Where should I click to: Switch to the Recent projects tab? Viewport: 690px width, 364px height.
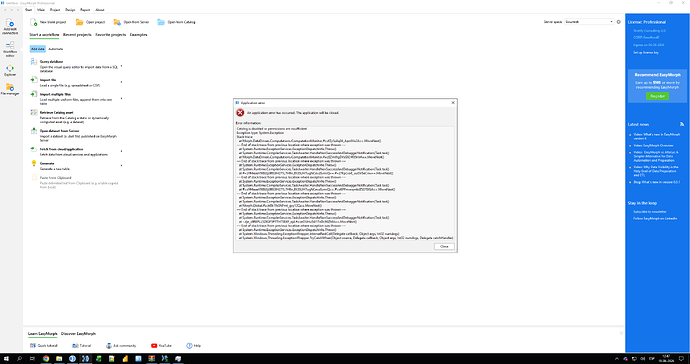coord(77,35)
